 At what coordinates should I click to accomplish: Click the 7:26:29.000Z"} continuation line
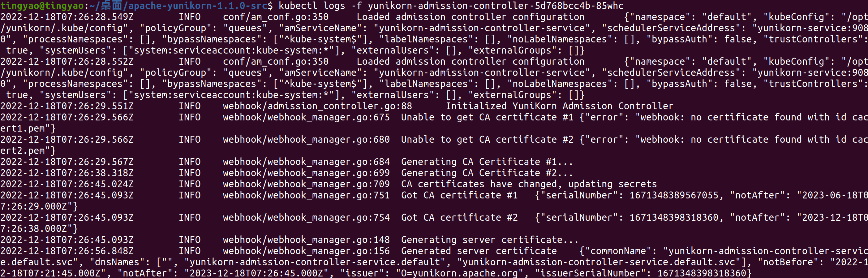click(39, 206)
